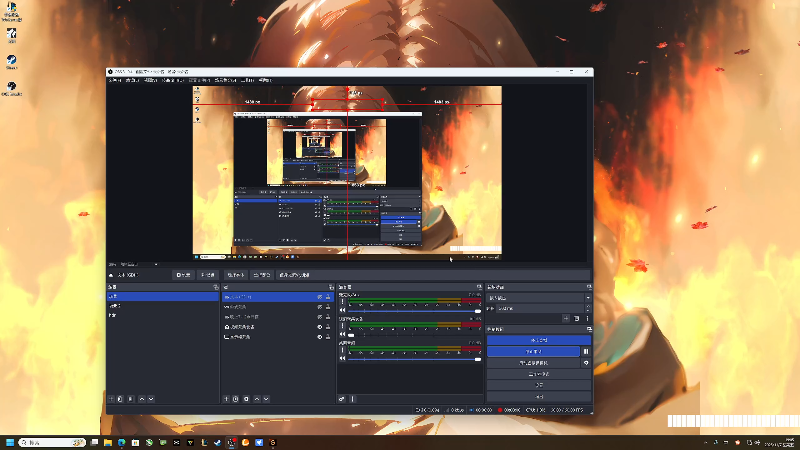Screen dimensions: 800x450
Task: Add a new source with the plus icon
Action: tap(226, 399)
